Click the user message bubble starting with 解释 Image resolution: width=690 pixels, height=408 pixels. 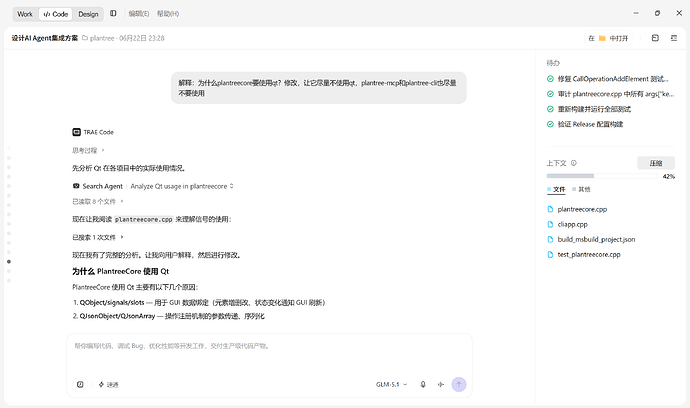(x=319, y=88)
